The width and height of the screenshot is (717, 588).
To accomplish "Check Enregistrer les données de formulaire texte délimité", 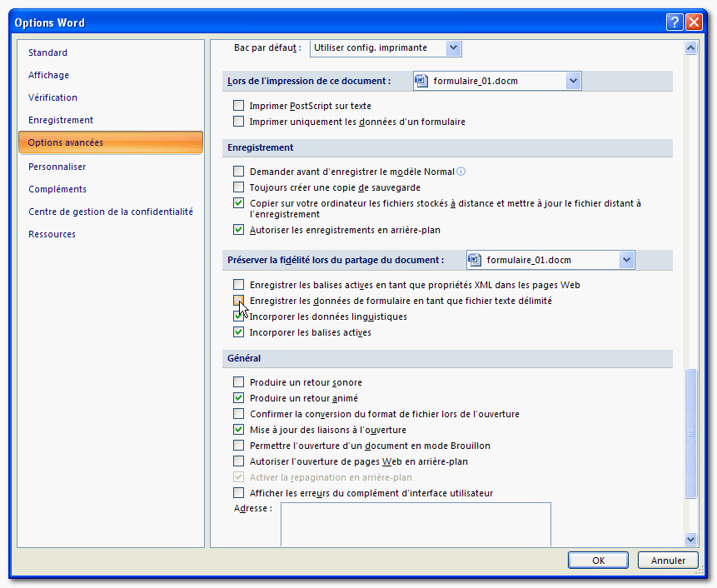I will [238, 301].
